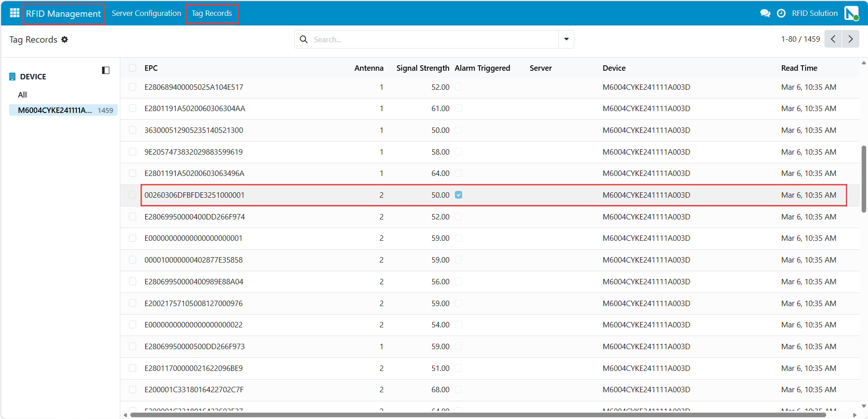Click signal strength 68.00 cell

click(440, 390)
